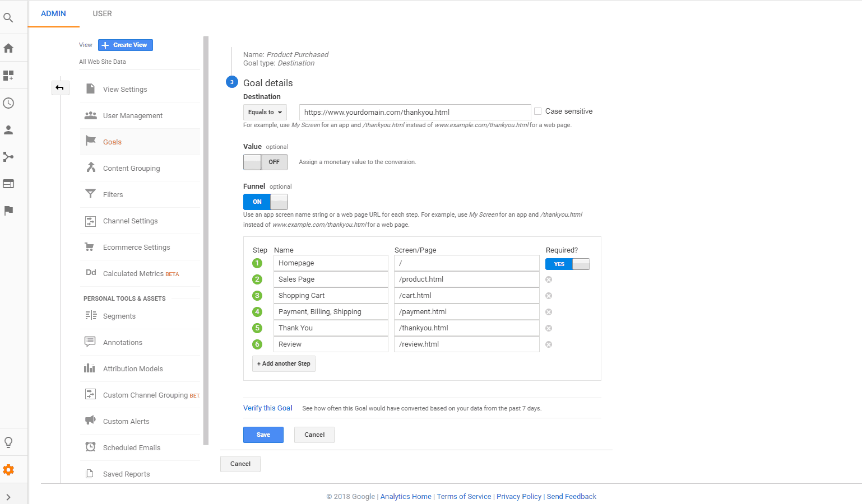This screenshot has width=862, height=504.
Task: Click the /cart.html screen/page field
Action: (x=467, y=296)
